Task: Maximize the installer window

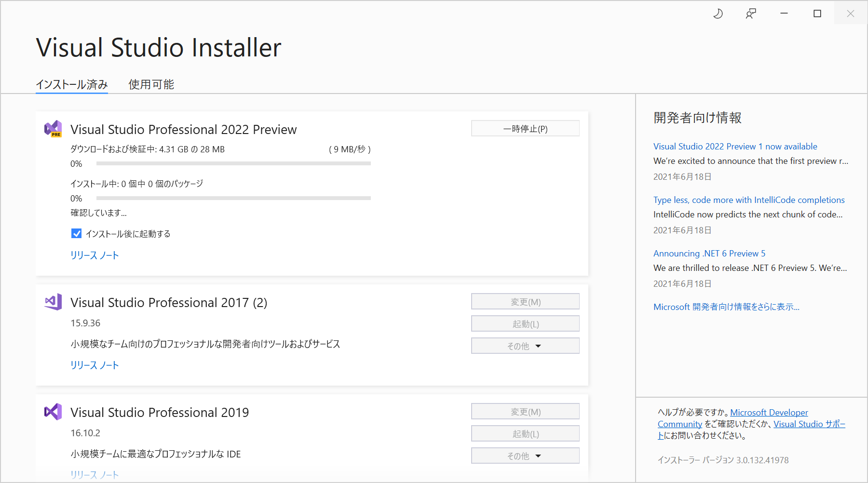Action: point(817,13)
